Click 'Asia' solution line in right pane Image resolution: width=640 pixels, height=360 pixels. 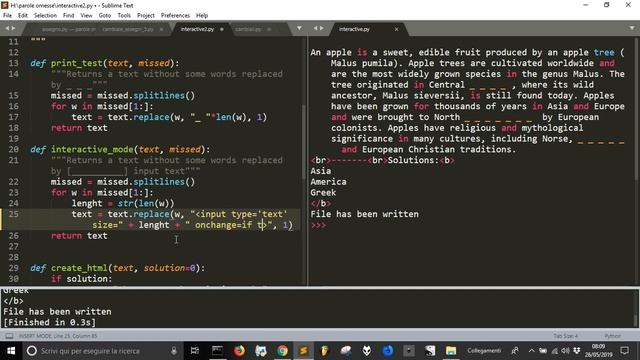pos(320,171)
